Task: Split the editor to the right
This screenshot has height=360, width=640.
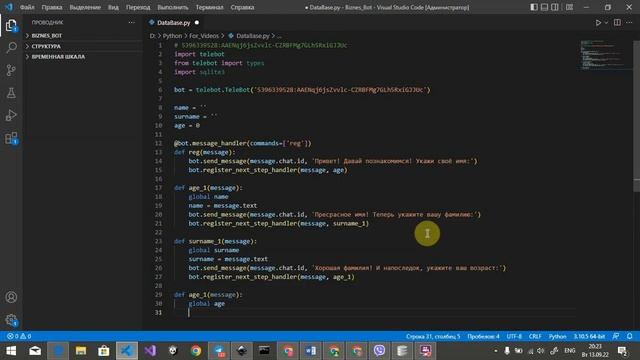Action: tap(617, 23)
